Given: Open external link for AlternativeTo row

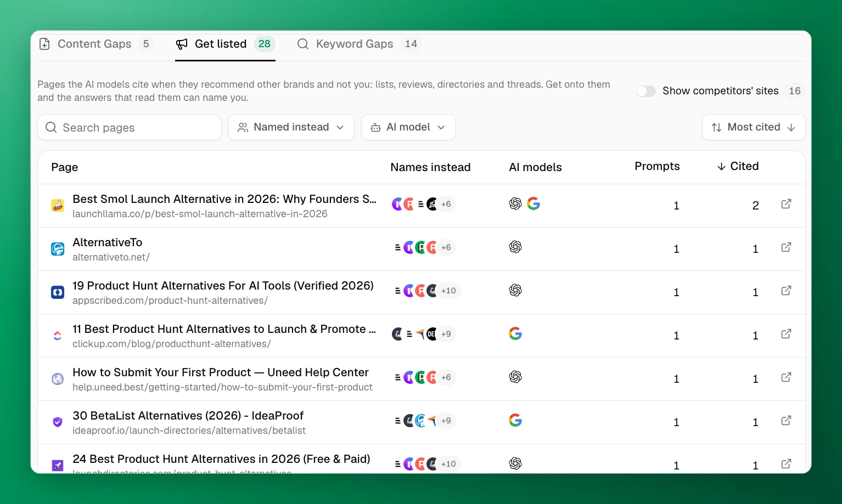Looking at the screenshot, I should (x=786, y=247).
